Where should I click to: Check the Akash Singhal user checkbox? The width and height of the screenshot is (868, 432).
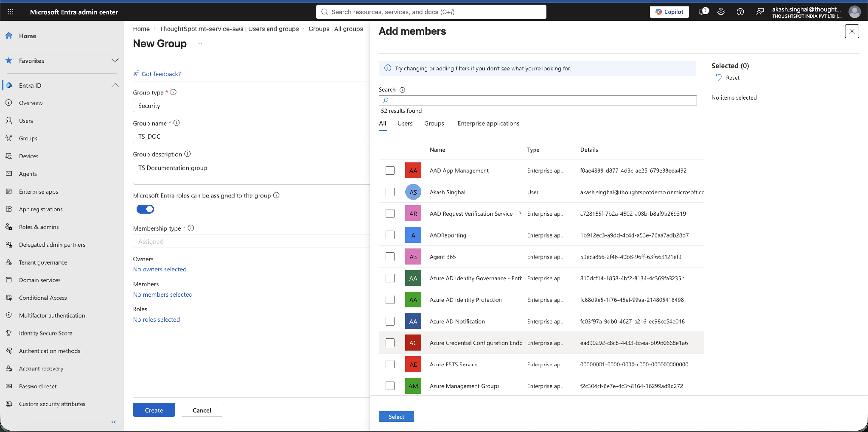(x=390, y=192)
